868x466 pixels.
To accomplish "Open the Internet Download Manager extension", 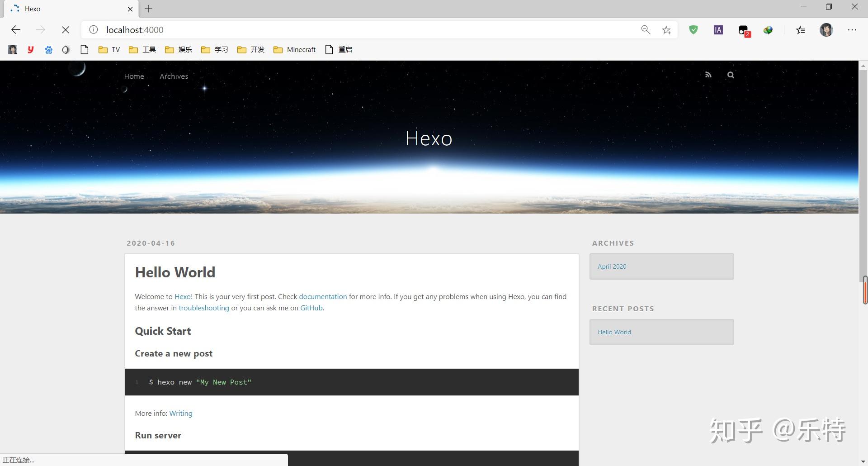I will pos(768,30).
